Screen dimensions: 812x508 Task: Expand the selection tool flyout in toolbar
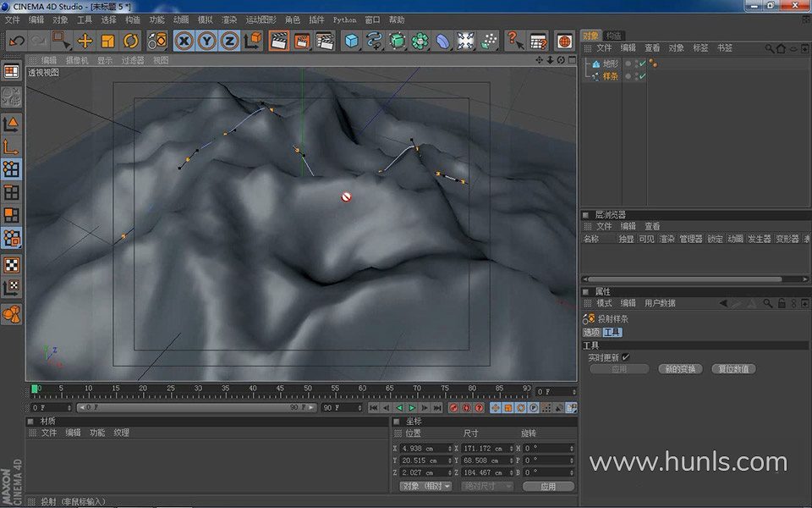tap(62, 40)
